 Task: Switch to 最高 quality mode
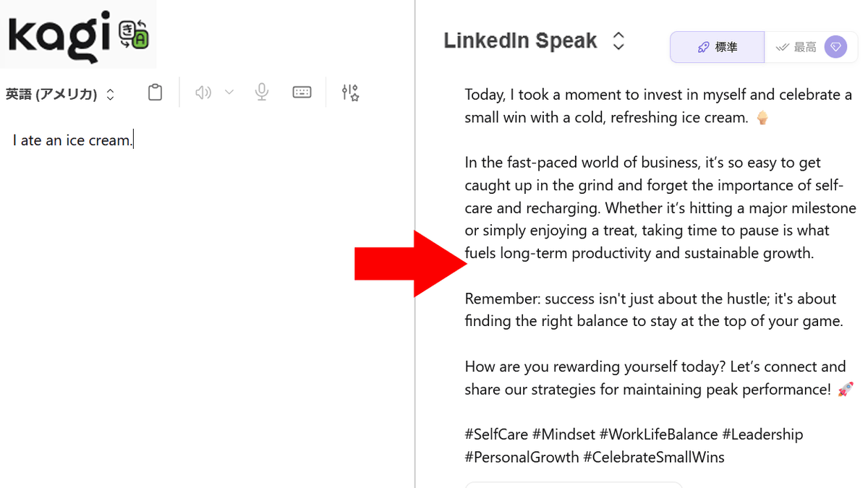coord(796,47)
